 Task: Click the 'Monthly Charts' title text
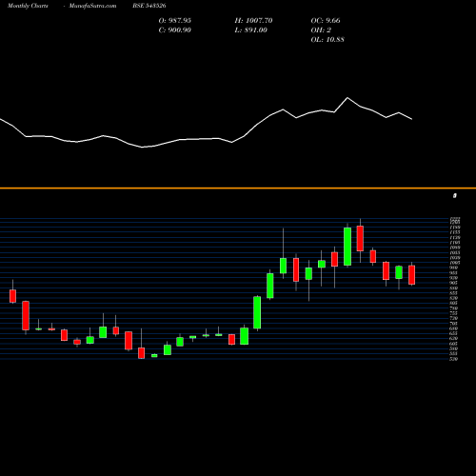pyautogui.click(x=28, y=6)
